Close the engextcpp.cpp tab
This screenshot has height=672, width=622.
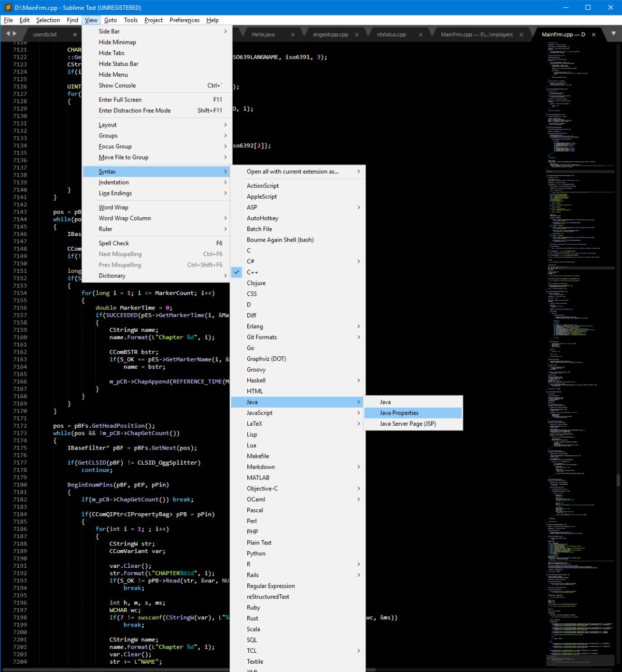coord(357,35)
